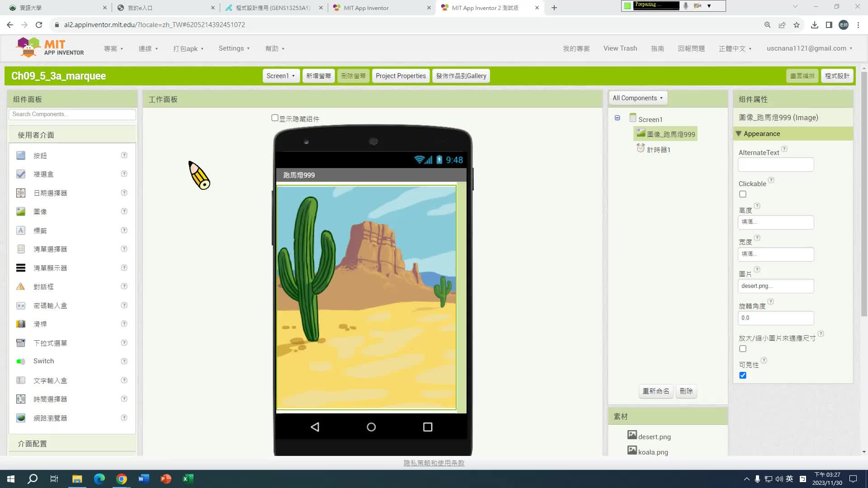Click the desert.png asset icon
Screen dimensions: 868x488
632,435
